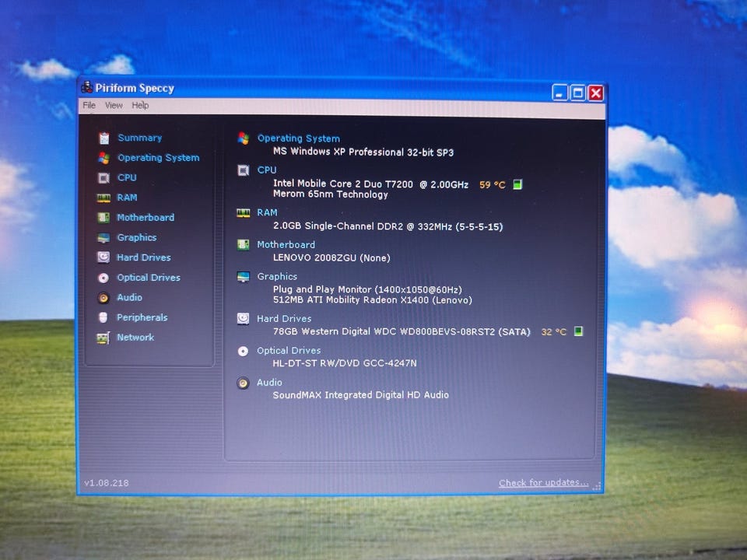Click version number v1.08.218
The width and height of the screenshot is (747, 560).
107,483
